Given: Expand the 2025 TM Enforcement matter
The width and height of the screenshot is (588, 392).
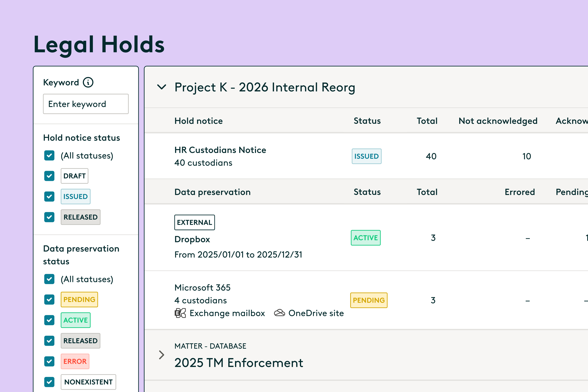Looking at the screenshot, I should (162, 355).
